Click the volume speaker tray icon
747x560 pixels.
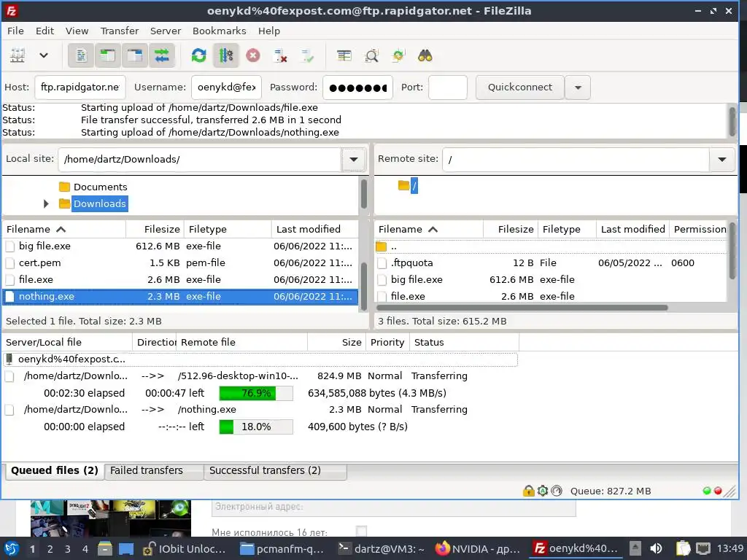point(656,548)
